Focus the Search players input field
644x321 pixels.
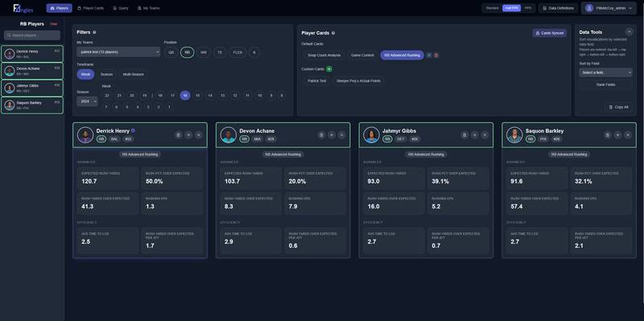pos(32,35)
